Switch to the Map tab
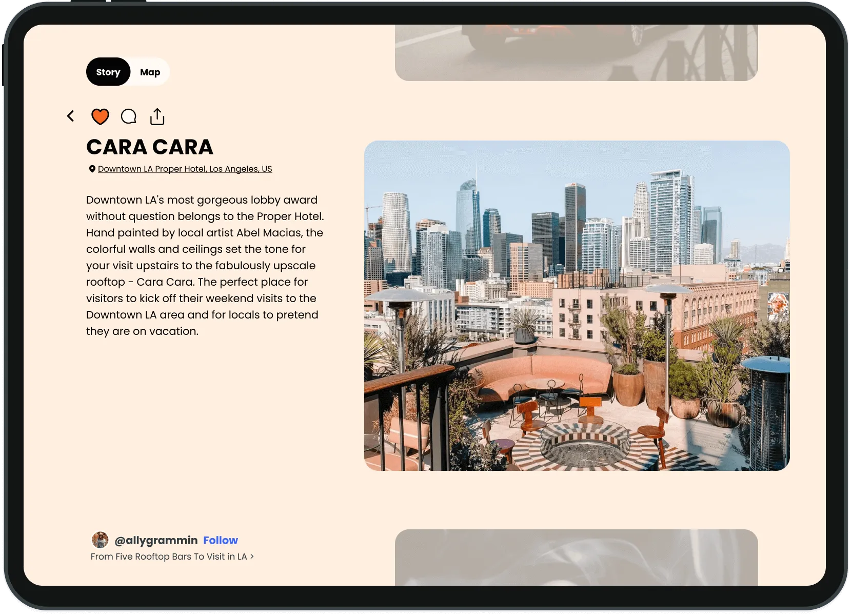 (150, 72)
